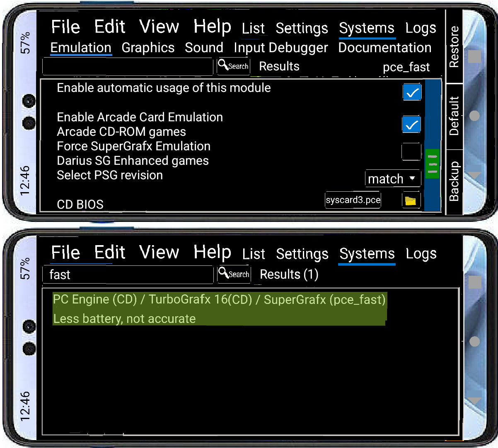The width and height of the screenshot is (498, 448).
Task: Open Logs tab in bottom screen
Action: pyautogui.click(x=421, y=254)
